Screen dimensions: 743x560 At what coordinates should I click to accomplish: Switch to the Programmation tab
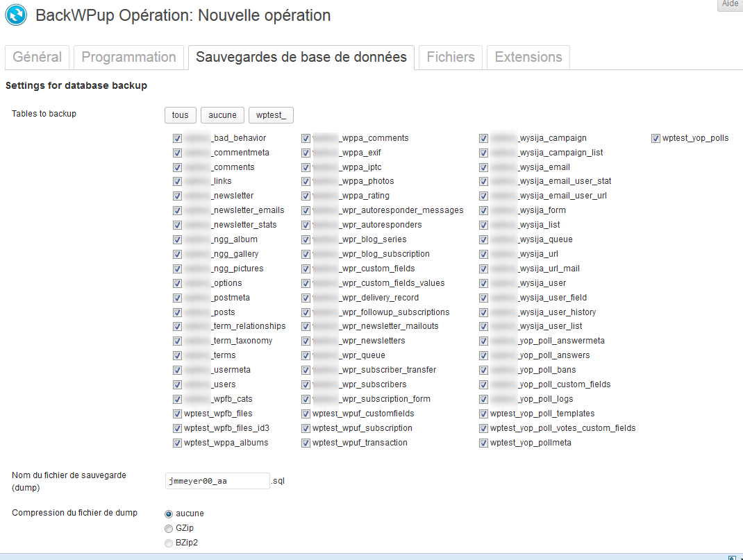pyautogui.click(x=128, y=58)
